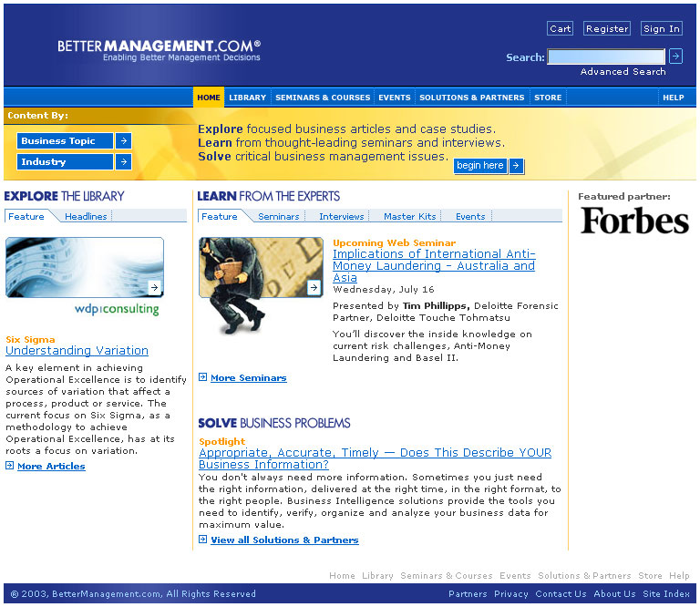Image resolution: width=700 pixels, height=607 pixels.
Task: Select the Seminars tab
Action: (x=279, y=217)
